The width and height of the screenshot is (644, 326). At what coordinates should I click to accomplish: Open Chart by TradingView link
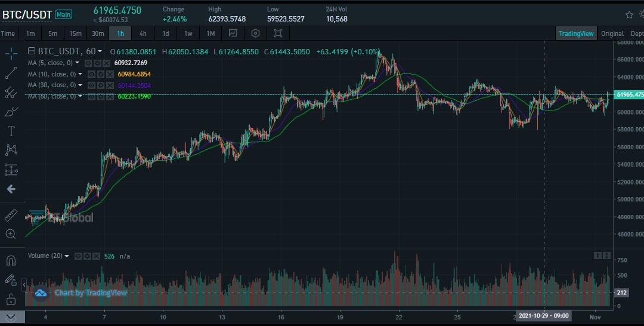coord(91,293)
